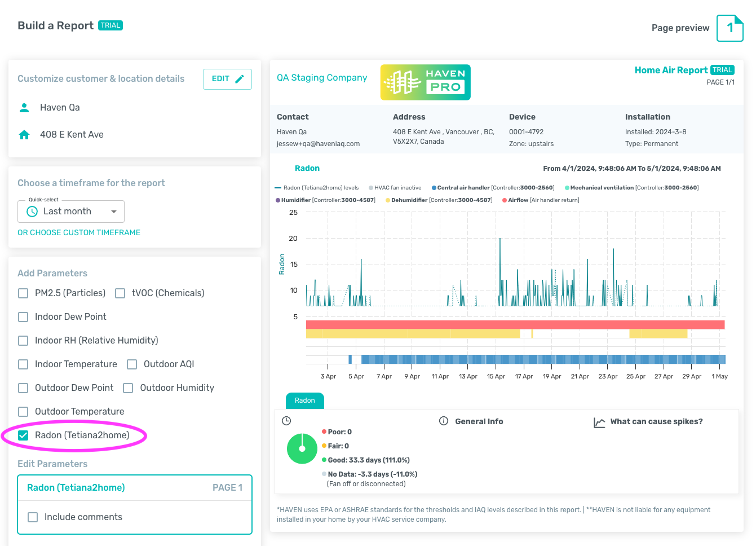Click the home icon beside 408 E Kent Ave
756x546 pixels.
click(24, 134)
